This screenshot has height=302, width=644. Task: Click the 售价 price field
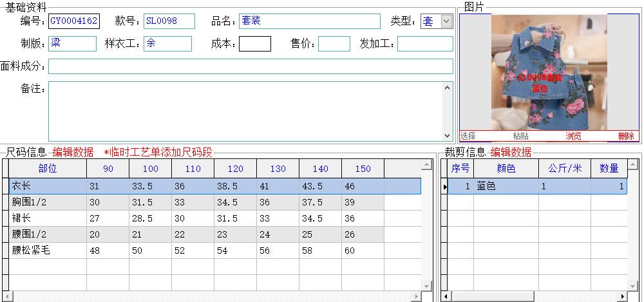(334, 44)
